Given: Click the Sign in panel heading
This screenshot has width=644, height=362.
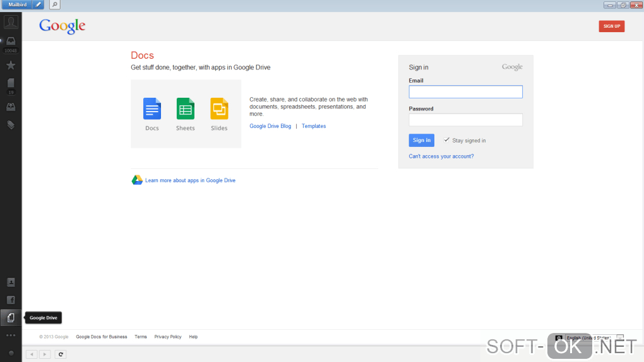Looking at the screenshot, I should (x=419, y=67).
